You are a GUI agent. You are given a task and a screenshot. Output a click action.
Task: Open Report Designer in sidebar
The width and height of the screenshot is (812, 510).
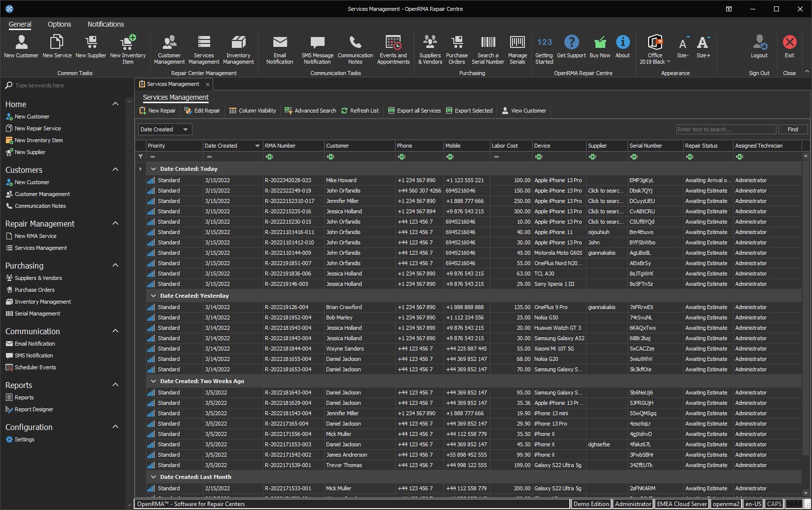[29, 409]
